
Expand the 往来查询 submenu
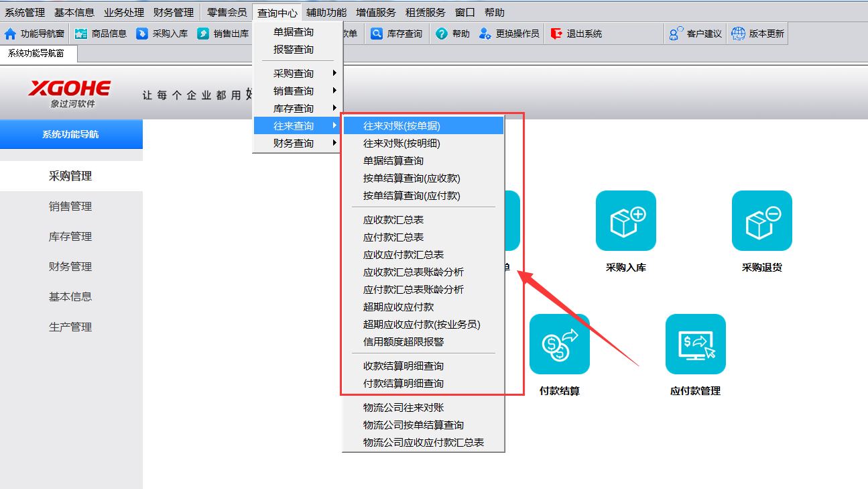coord(298,126)
